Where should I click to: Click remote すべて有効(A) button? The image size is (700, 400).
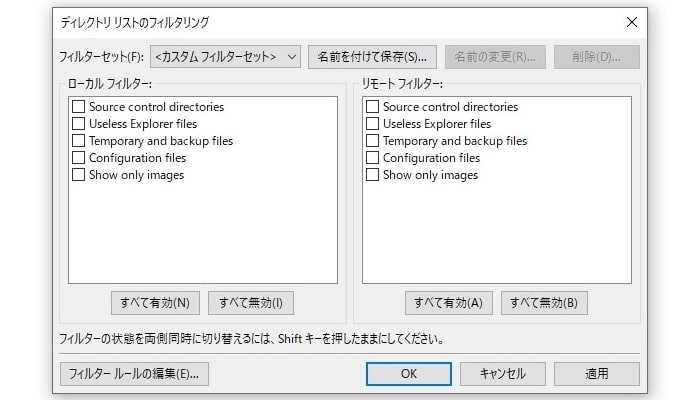click(x=449, y=302)
